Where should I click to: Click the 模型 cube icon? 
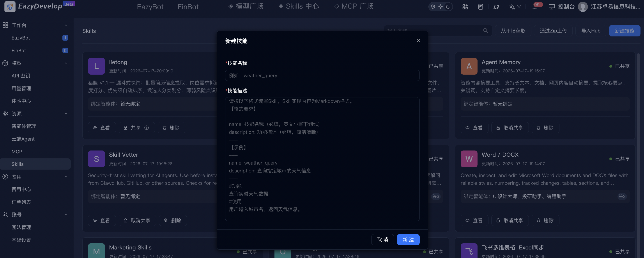click(x=5, y=63)
